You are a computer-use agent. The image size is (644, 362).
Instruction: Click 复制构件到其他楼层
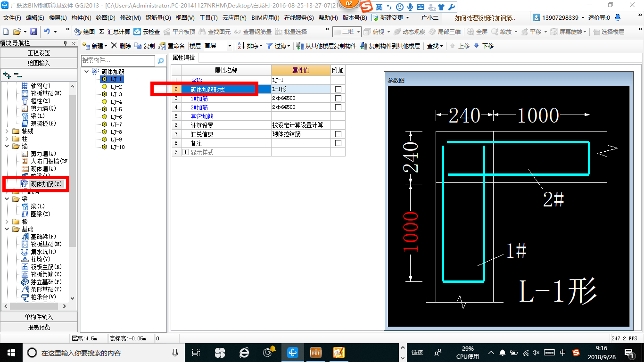[x=390, y=46]
